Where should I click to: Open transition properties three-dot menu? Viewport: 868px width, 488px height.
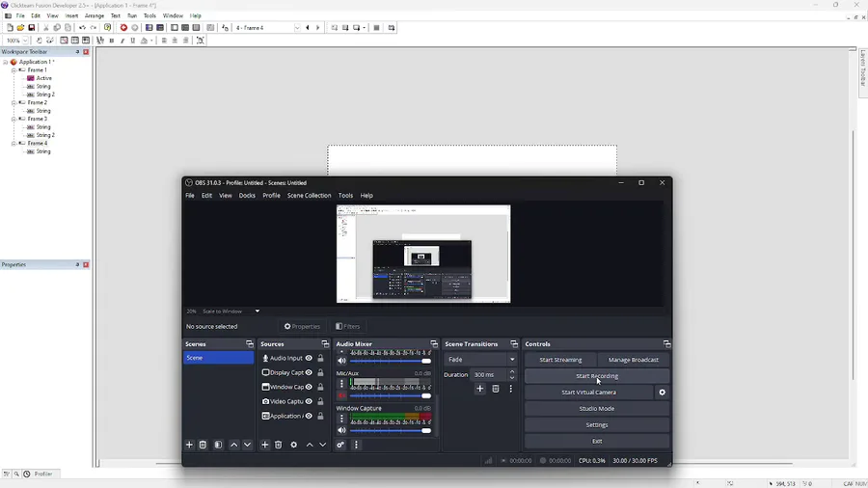(510, 389)
